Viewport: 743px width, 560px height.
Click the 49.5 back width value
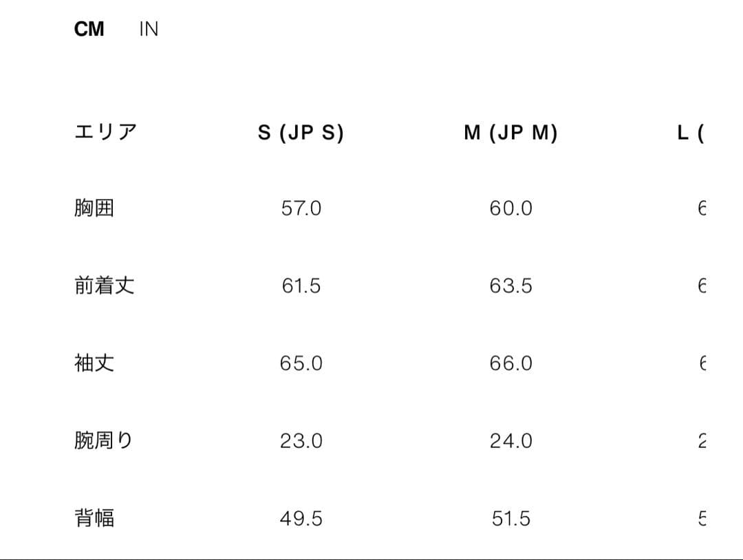(x=301, y=519)
